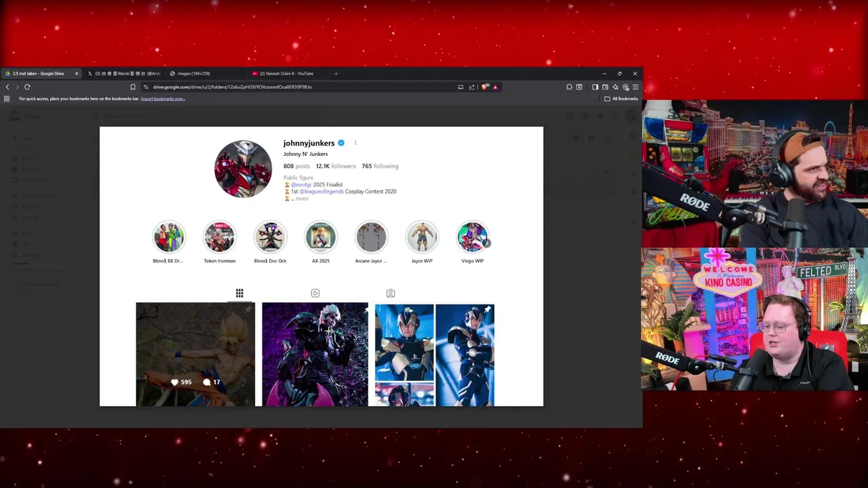Click the Import bookmarks now link

pyautogui.click(x=163, y=99)
